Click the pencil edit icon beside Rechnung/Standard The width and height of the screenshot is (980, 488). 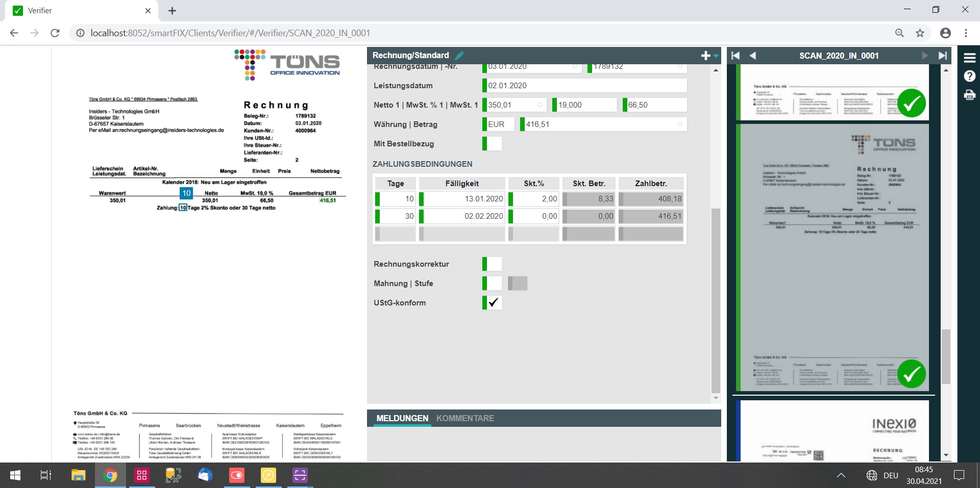(x=459, y=56)
